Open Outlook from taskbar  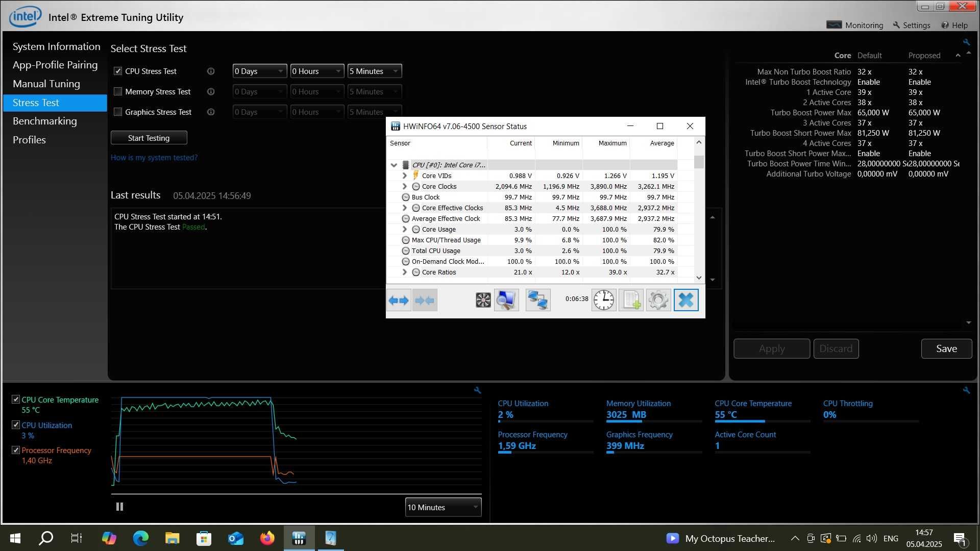click(235, 538)
